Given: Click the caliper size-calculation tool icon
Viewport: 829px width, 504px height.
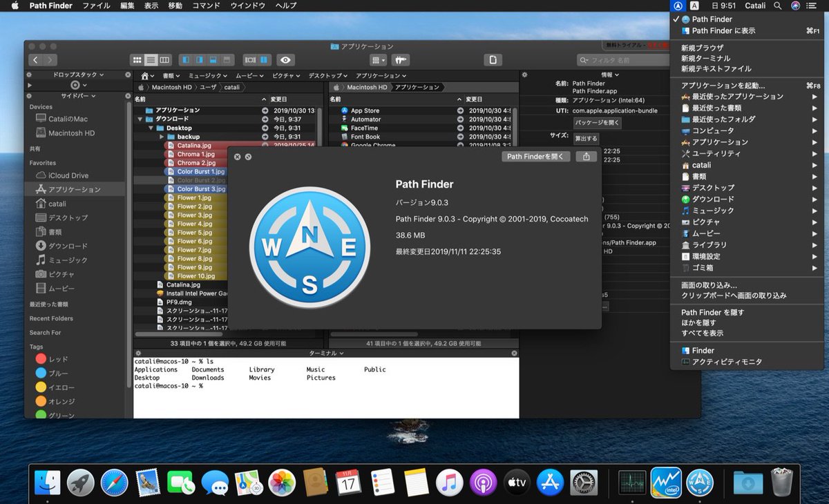Looking at the screenshot, I should point(401,60).
